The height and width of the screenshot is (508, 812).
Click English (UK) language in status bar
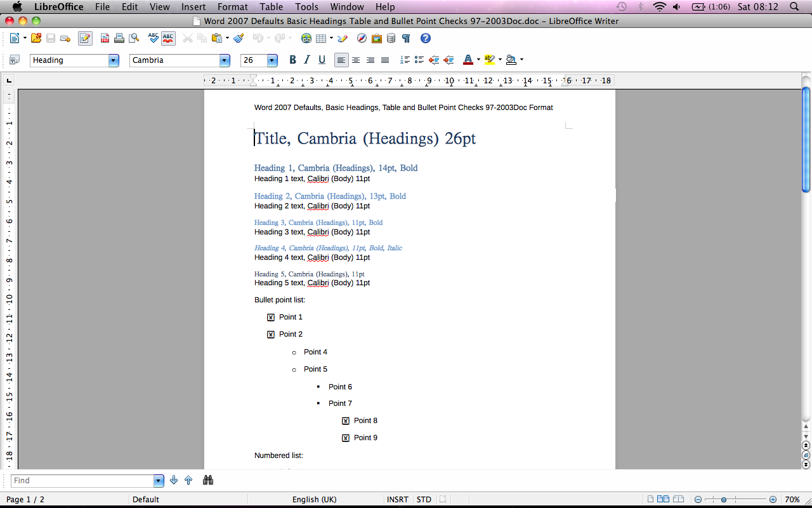pos(314,500)
